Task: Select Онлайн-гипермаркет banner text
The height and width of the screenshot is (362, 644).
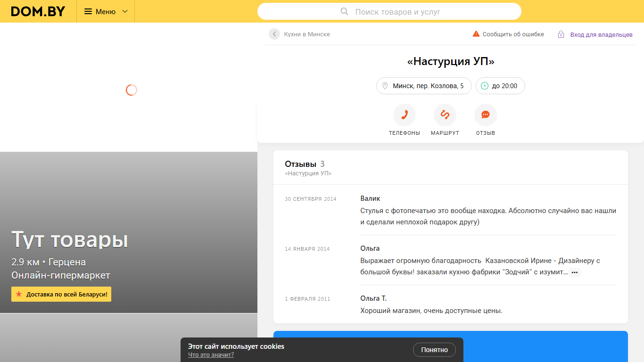Action: point(61,275)
